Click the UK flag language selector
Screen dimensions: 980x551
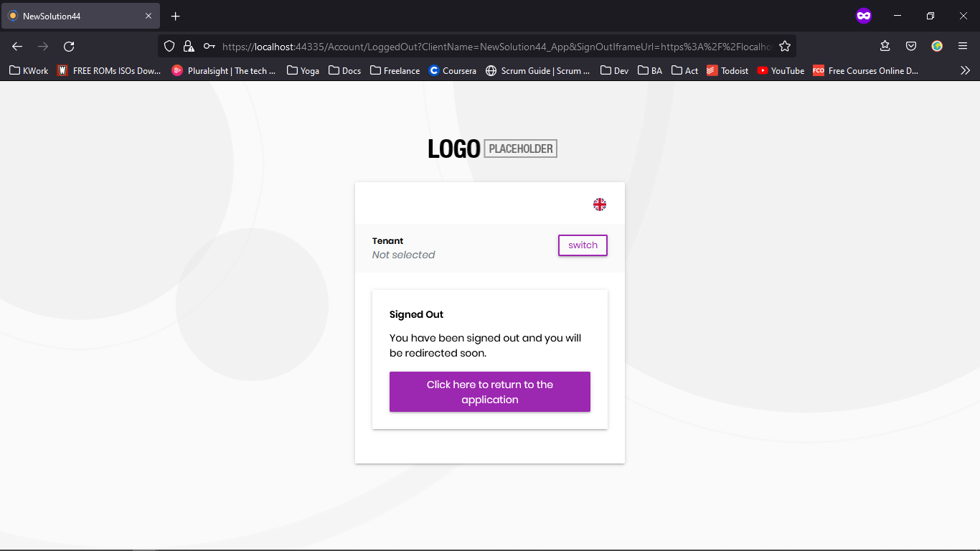tap(600, 204)
